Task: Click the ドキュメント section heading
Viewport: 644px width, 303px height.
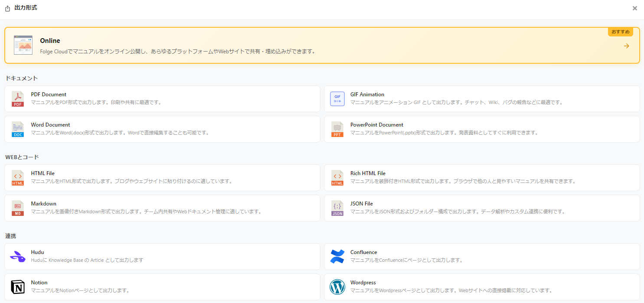Action: (x=22, y=78)
